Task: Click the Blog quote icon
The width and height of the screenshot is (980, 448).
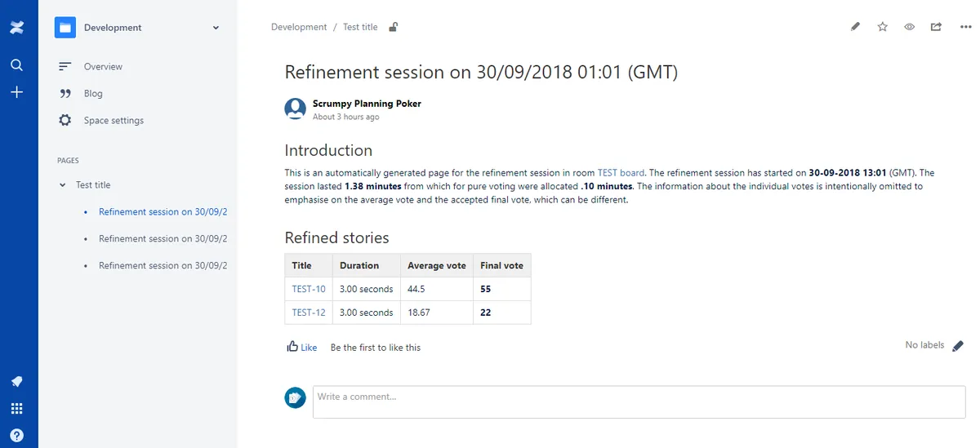Action: (x=65, y=93)
